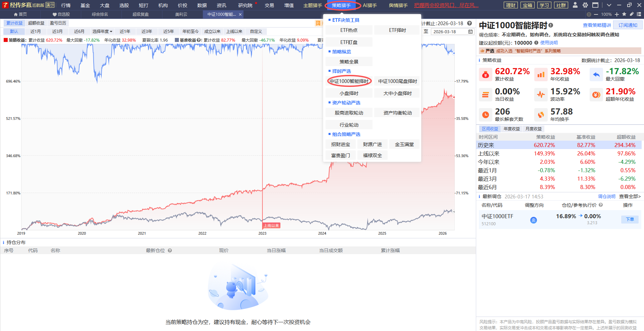
Task: Click the zoom-out minus icon beside 100%
Action: pos(596,14)
